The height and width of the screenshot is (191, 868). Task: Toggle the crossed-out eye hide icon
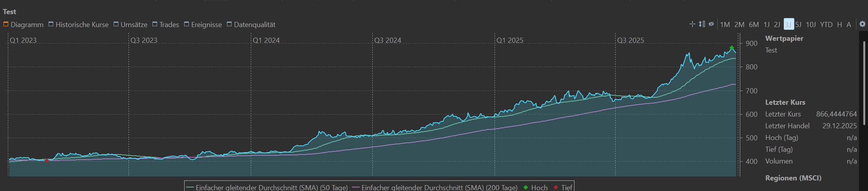pyautogui.click(x=711, y=24)
